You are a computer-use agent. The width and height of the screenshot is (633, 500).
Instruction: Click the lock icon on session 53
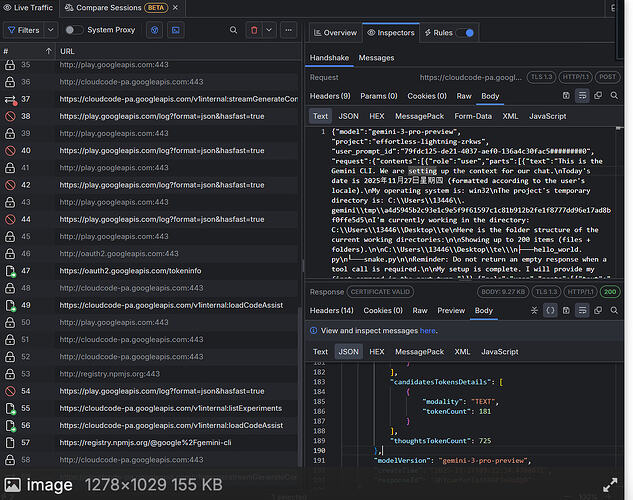click(x=10, y=374)
